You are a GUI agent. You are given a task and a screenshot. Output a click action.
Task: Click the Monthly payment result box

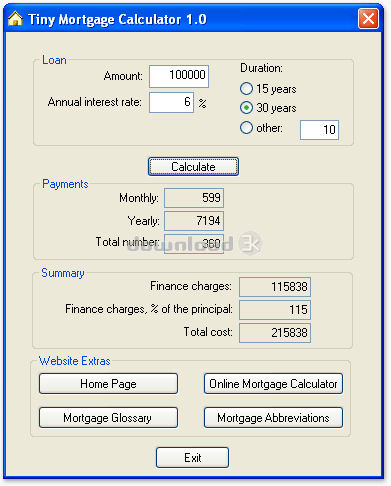pos(194,198)
